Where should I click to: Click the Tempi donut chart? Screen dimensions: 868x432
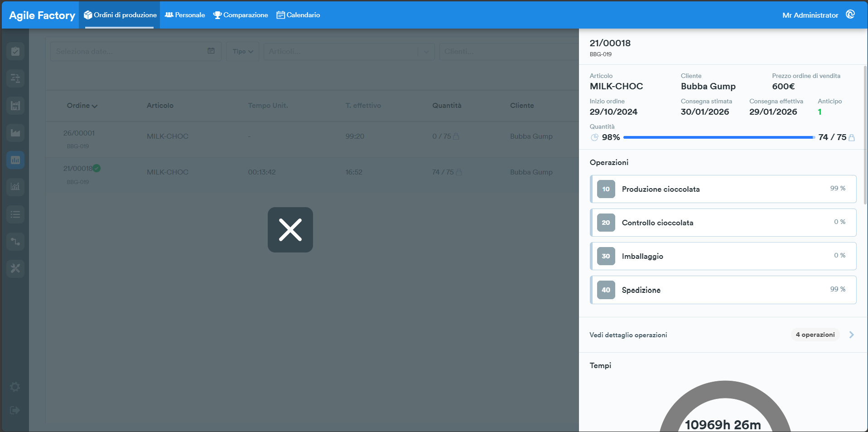click(725, 407)
